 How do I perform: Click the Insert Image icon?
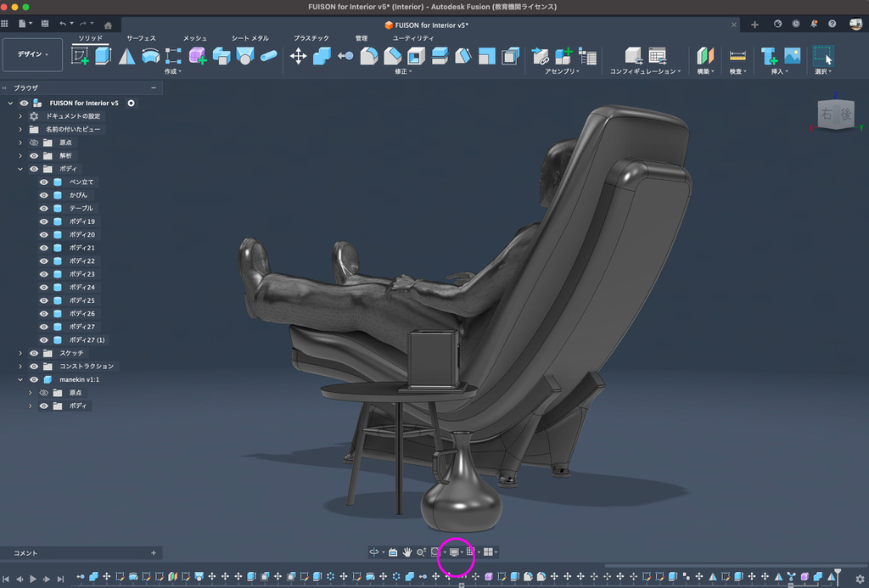[793, 56]
